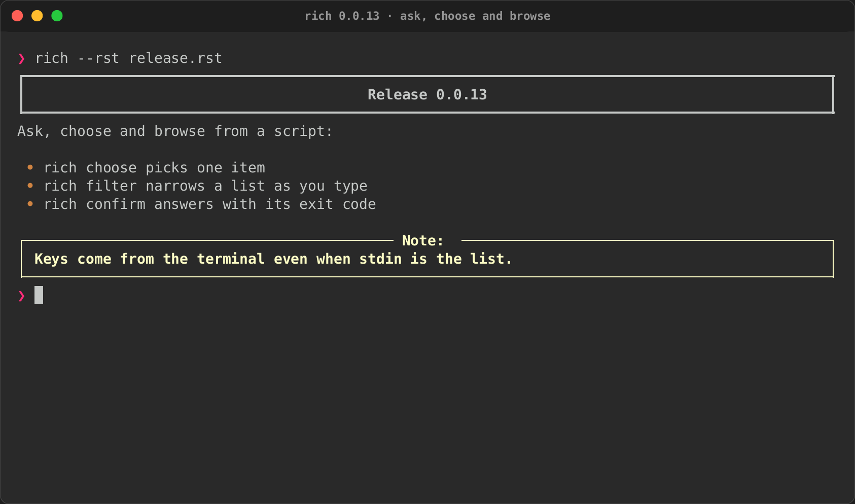This screenshot has width=855, height=504.
Task: Click the pink prompt arrow before 'rich --rst'
Action: click(22, 59)
